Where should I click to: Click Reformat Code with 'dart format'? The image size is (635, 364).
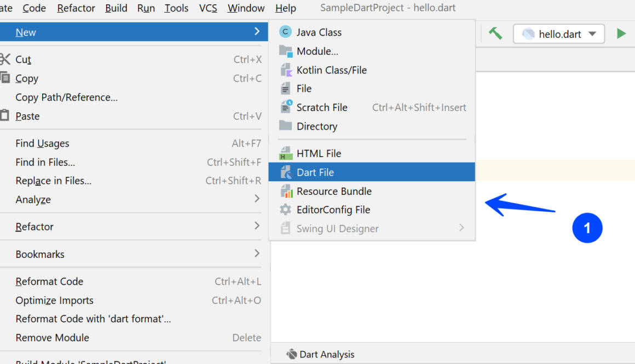[93, 319]
